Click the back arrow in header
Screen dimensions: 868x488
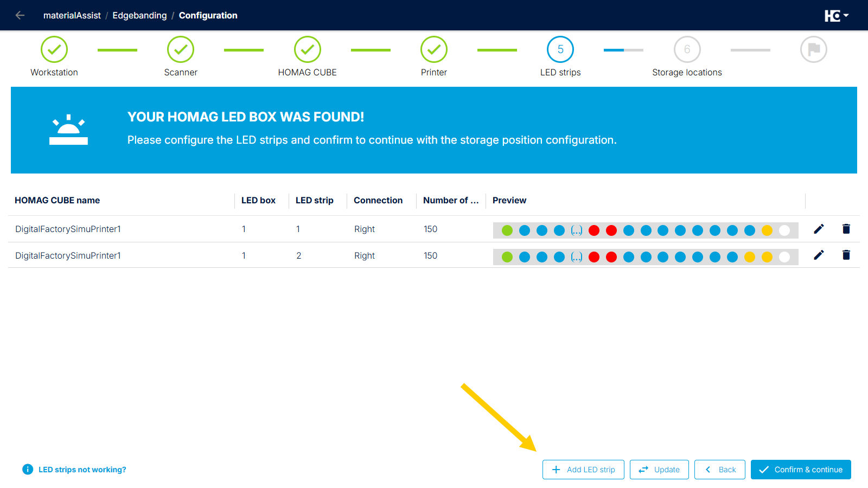tap(20, 15)
